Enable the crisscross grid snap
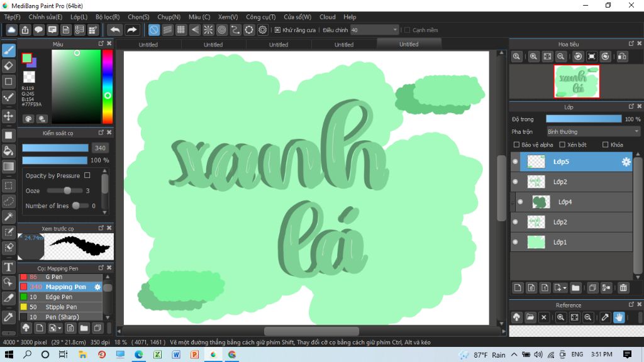The height and width of the screenshot is (362, 644). pyautogui.click(x=180, y=30)
